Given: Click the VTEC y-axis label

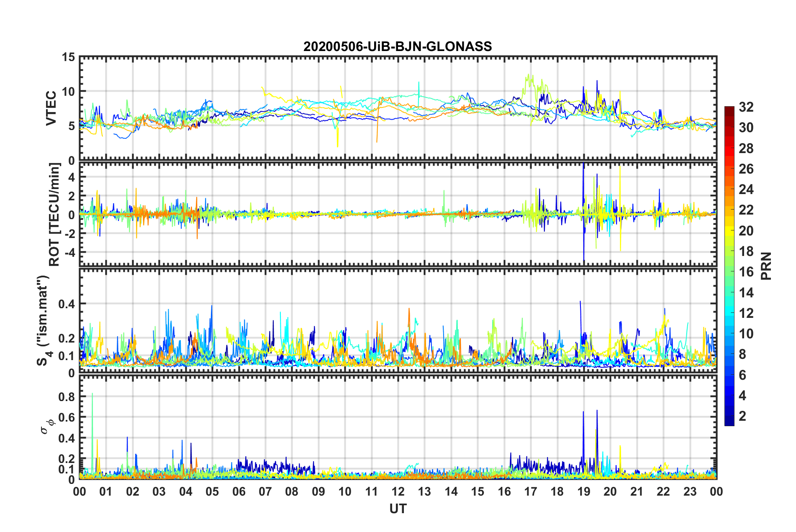Looking at the screenshot, I should 51,108.
